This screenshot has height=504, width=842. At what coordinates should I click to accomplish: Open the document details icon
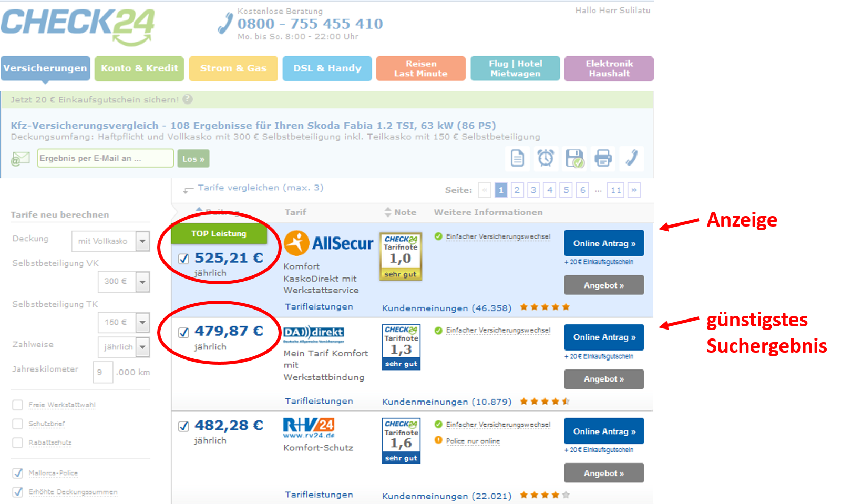(518, 158)
